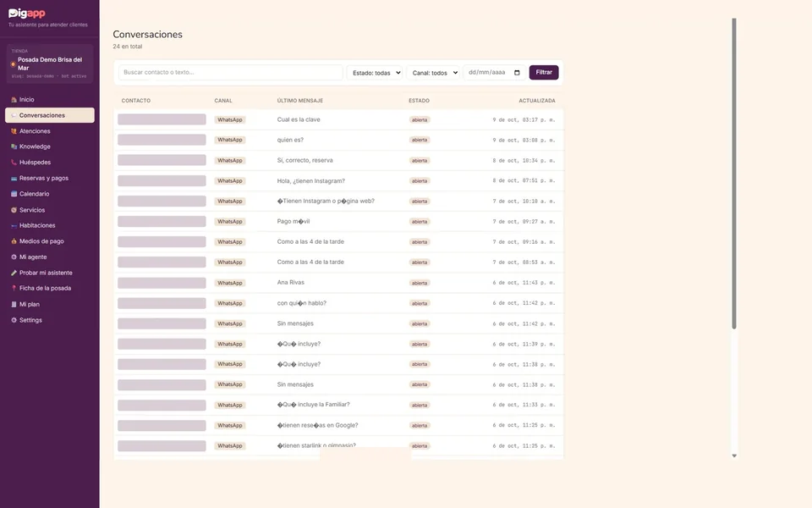Open Probar mi asistente
The width and height of the screenshot is (812, 508).
tap(50, 273)
